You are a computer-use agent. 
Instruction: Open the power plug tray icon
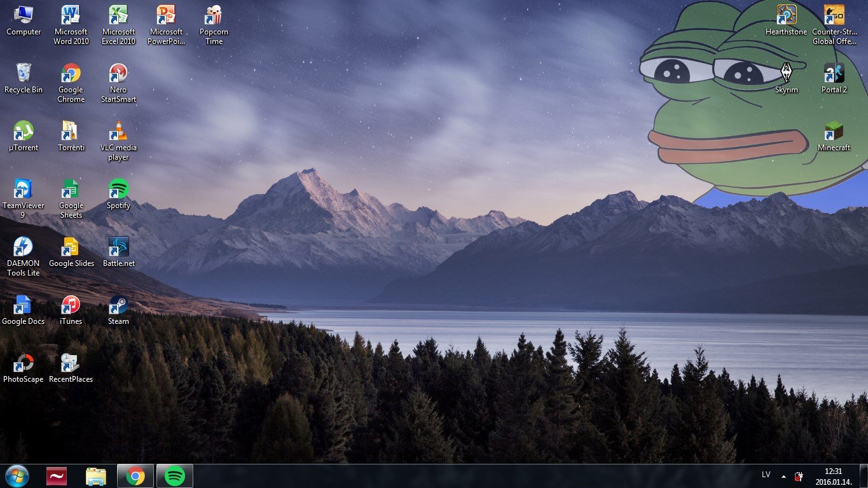point(799,477)
